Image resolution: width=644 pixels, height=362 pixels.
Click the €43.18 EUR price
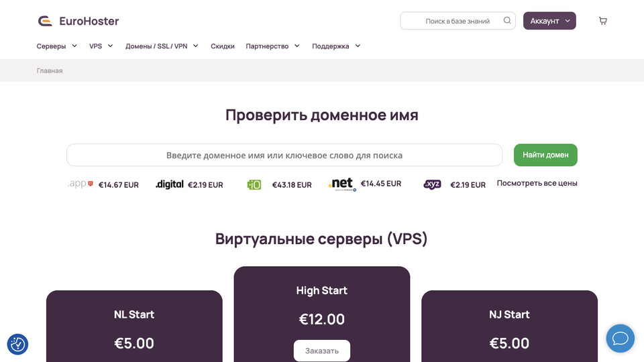pyautogui.click(x=292, y=185)
